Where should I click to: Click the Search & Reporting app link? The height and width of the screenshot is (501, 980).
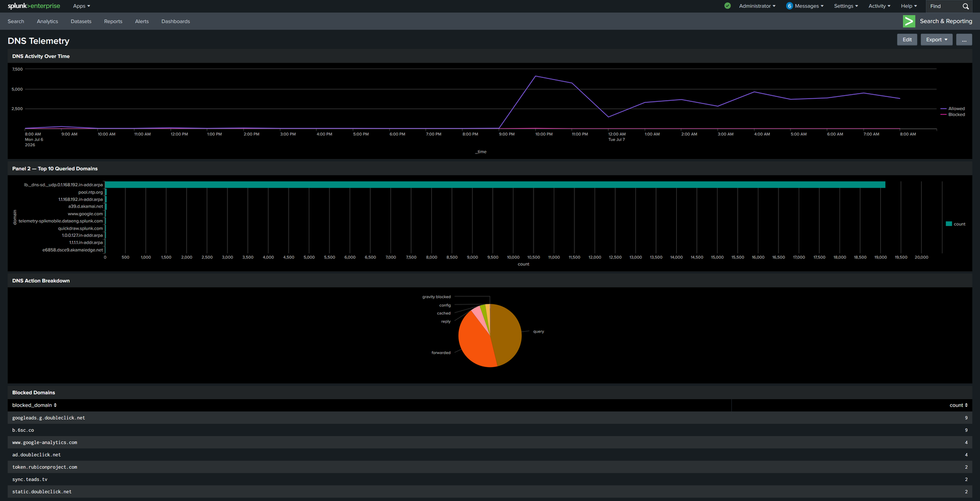point(946,21)
